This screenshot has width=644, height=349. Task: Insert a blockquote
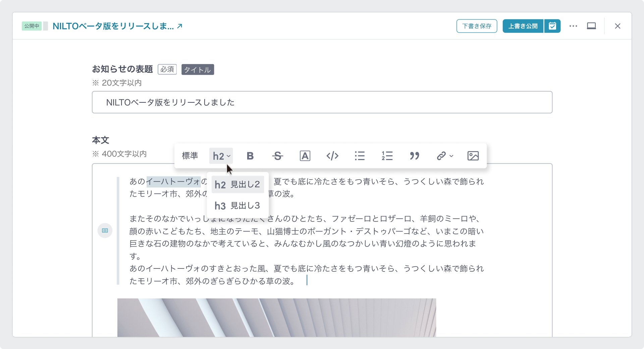pos(415,156)
